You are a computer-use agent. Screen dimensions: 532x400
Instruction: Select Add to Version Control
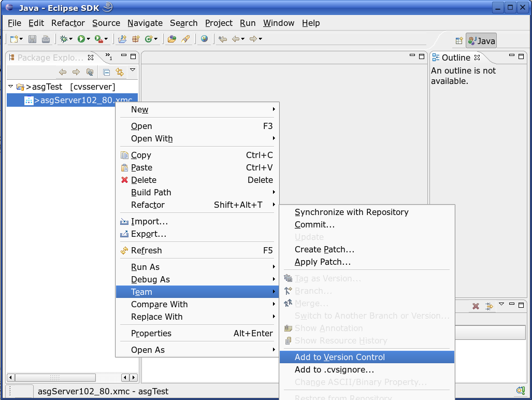tap(367, 357)
